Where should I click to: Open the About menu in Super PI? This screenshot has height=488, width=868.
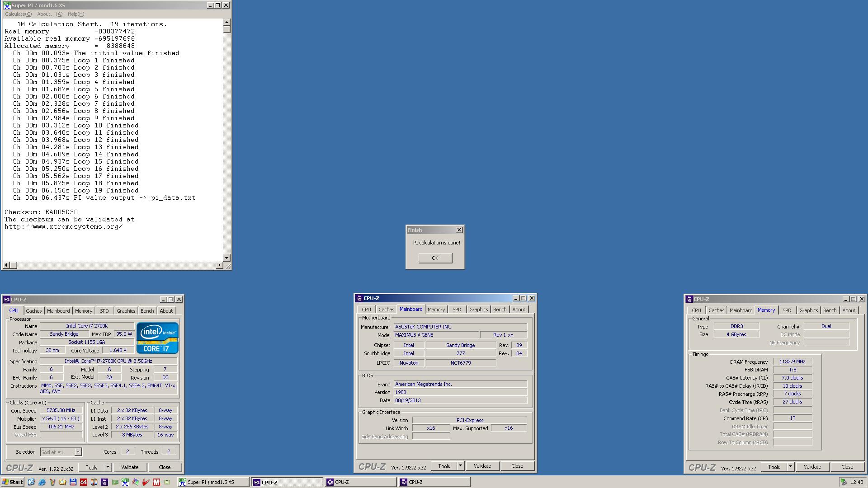click(x=50, y=14)
